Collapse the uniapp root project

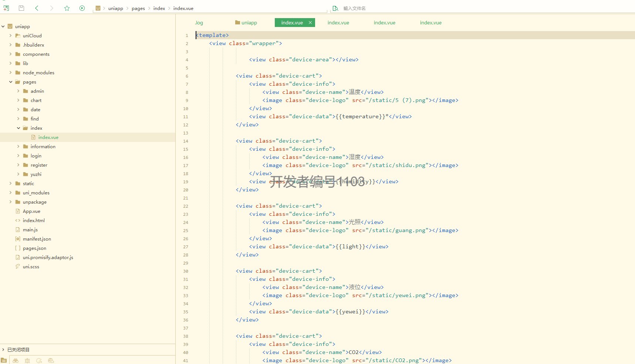(x=3, y=27)
